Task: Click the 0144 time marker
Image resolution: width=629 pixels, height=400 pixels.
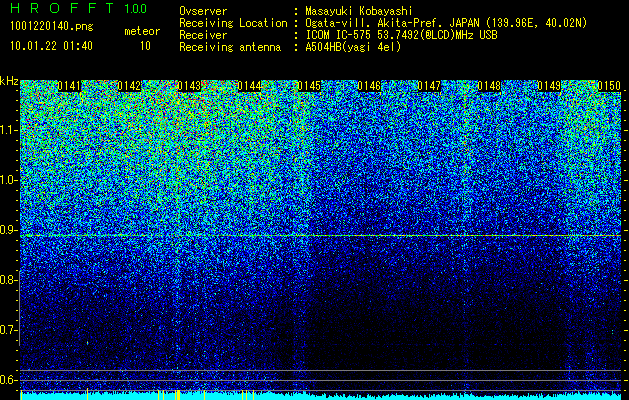Action: point(249,86)
